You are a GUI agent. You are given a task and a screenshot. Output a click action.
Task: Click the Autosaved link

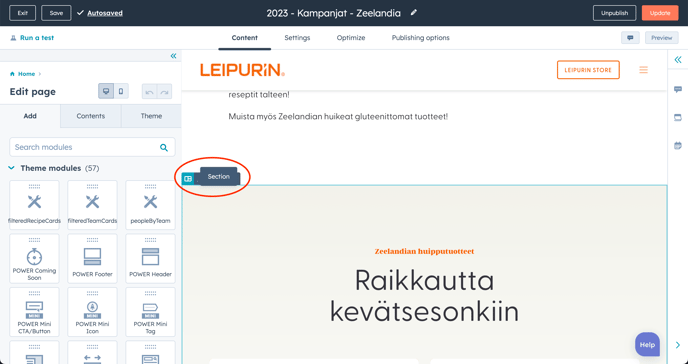tap(105, 13)
